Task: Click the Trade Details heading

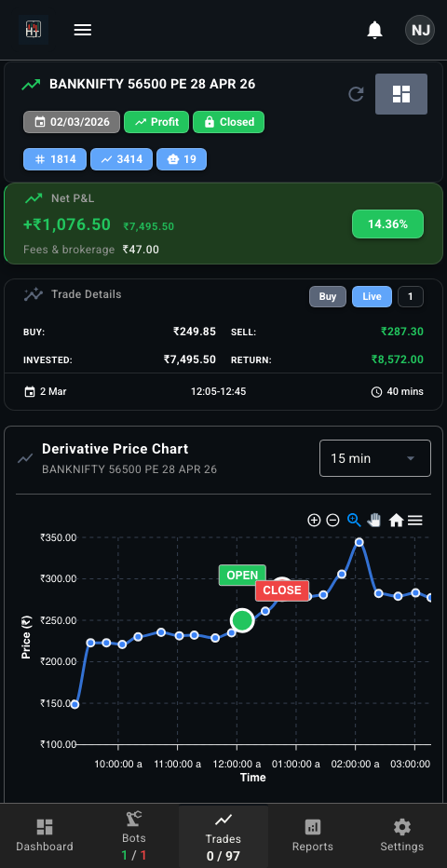Action: 87,294
